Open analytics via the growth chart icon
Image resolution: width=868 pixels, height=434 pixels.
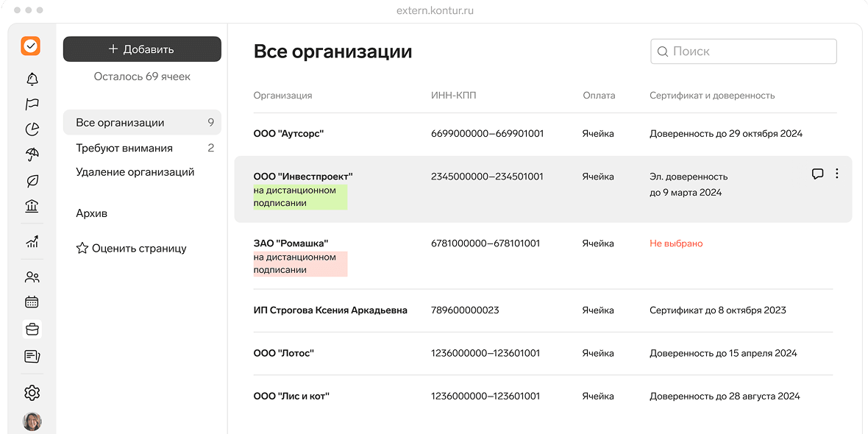click(x=32, y=241)
